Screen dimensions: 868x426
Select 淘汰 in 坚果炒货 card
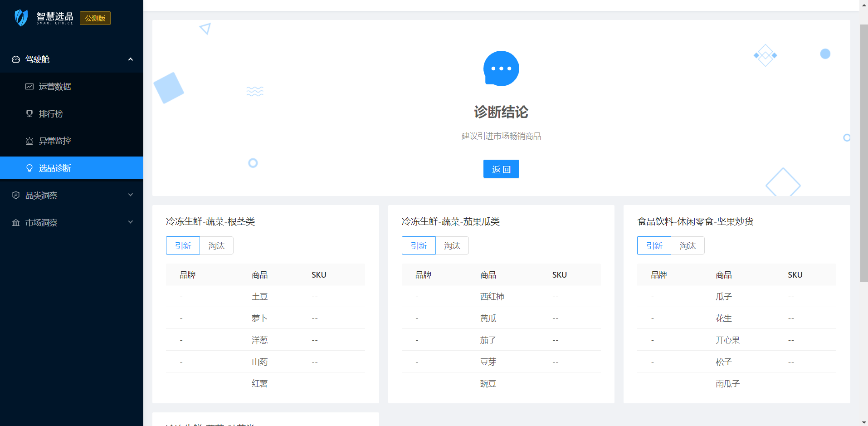click(688, 245)
